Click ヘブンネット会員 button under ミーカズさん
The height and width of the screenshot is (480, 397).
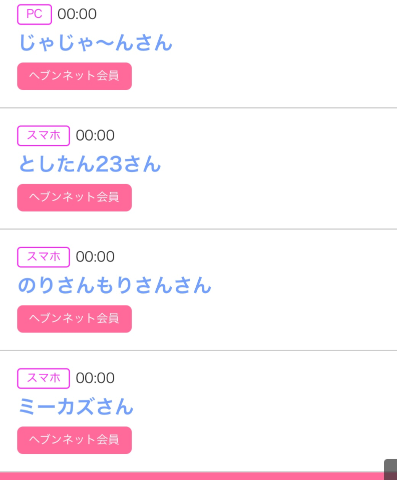click(x=74, y=440)
